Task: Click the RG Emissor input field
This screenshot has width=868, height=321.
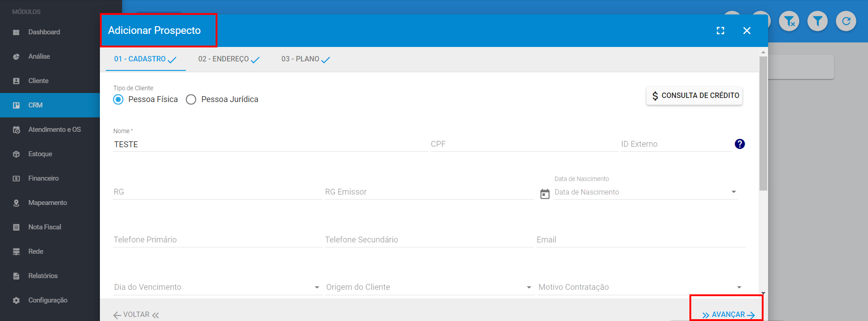Action: pyautogui.click(x=429, y=192)
